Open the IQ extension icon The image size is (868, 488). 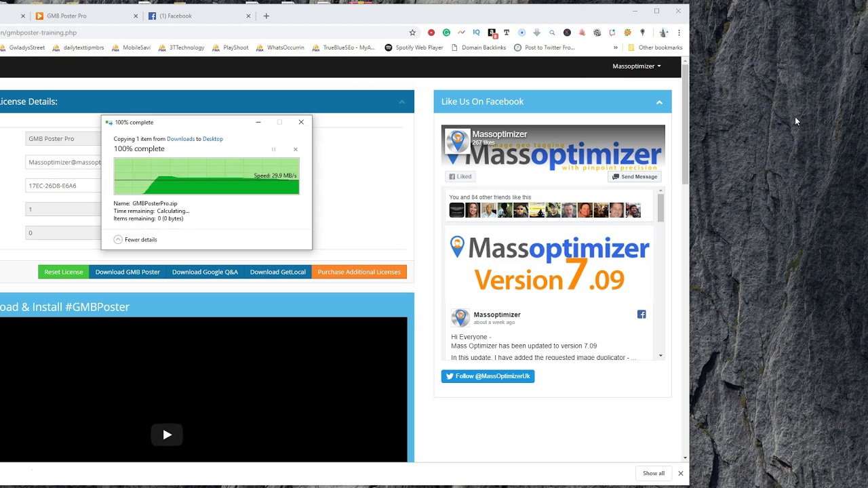[x=477, y=33]
